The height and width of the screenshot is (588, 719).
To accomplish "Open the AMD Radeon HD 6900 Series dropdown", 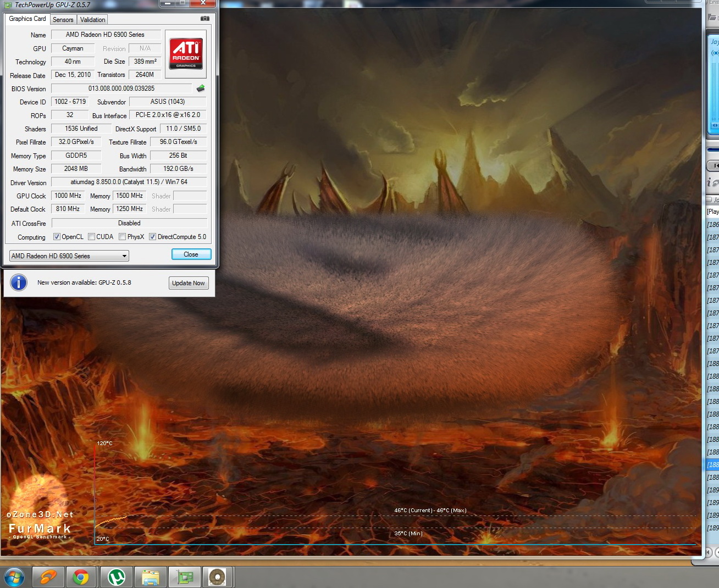I will (69, 256).
